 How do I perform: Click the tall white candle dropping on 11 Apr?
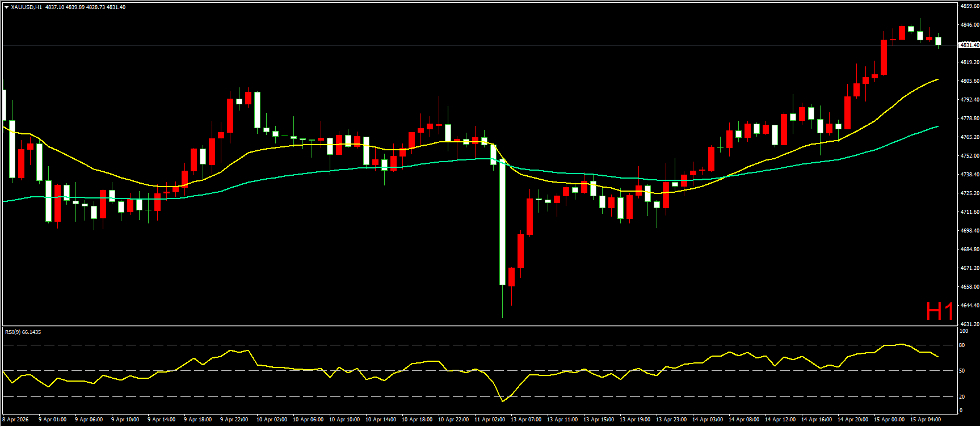point(502,221)
